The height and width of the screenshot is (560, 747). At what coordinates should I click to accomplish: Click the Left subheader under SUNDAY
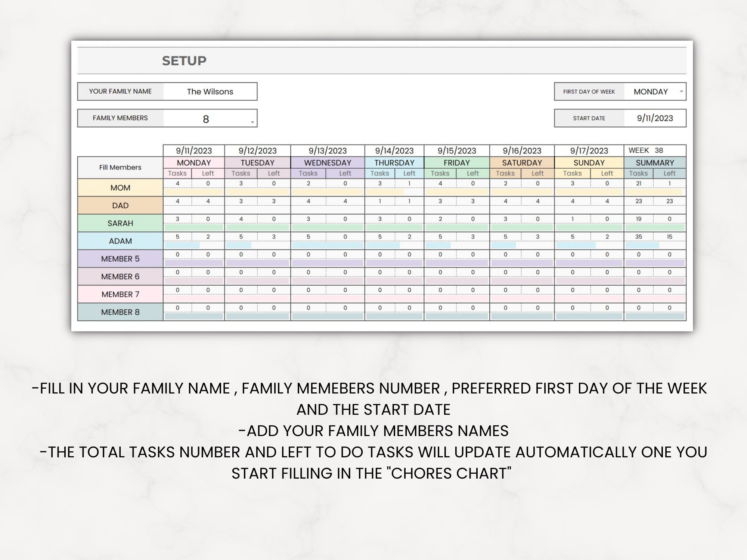(607, 173)
